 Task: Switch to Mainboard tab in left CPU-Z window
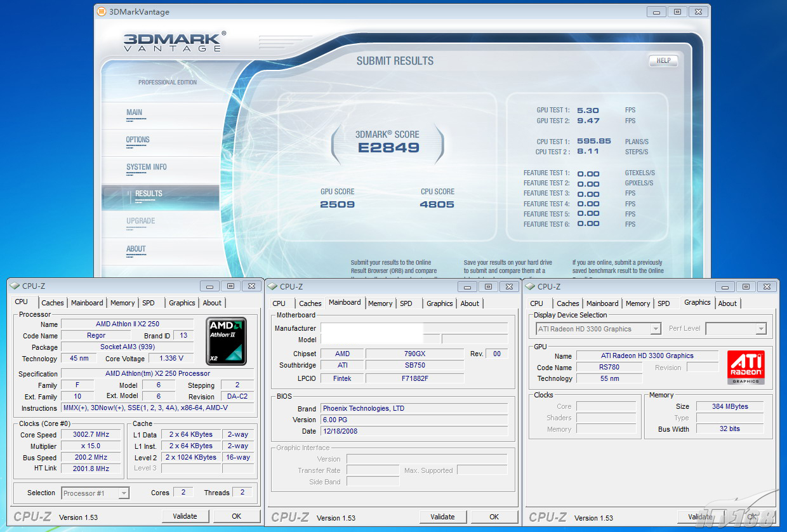[x=87, y=303]
